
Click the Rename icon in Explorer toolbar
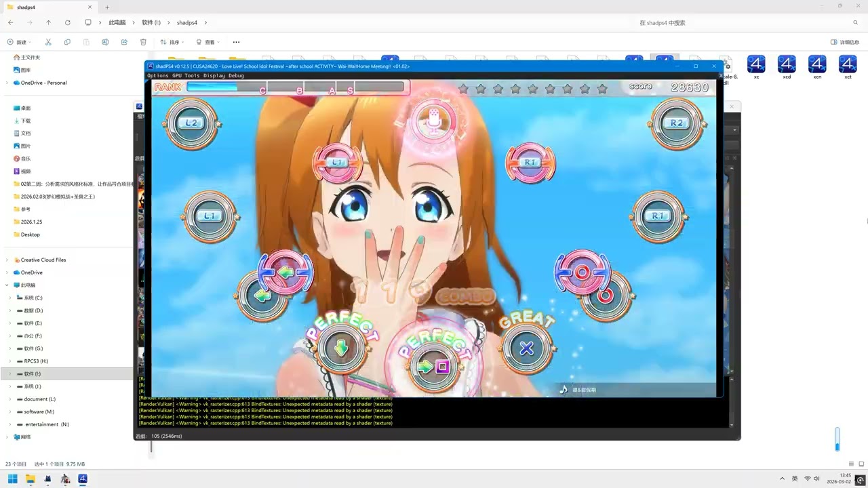[105, 42]
